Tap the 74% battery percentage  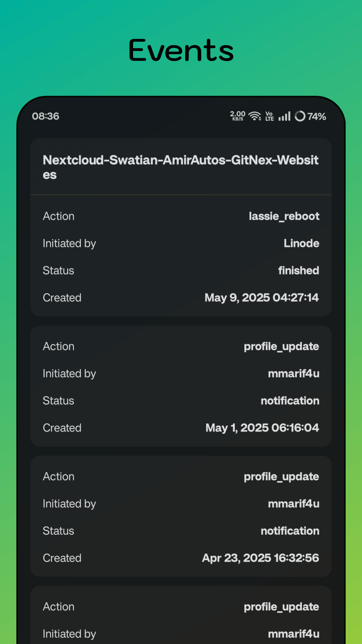click(x=317, y=117)
